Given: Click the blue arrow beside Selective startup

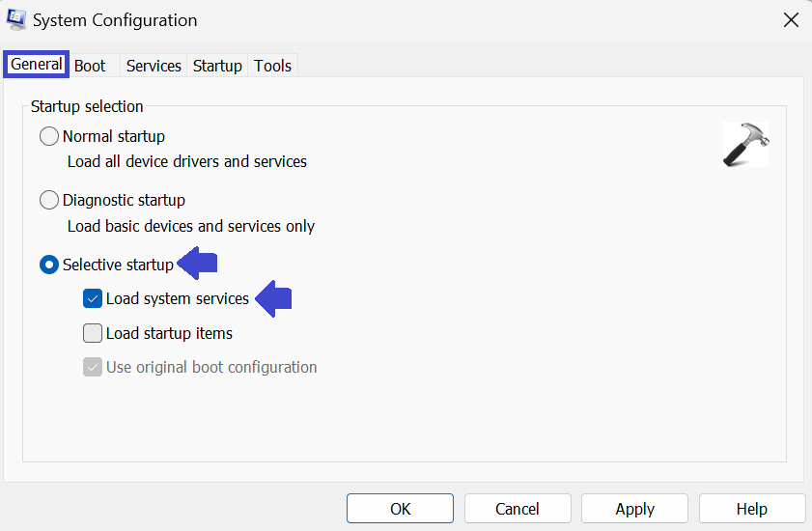Looking at the screenshot, I should tap(201, 264).
